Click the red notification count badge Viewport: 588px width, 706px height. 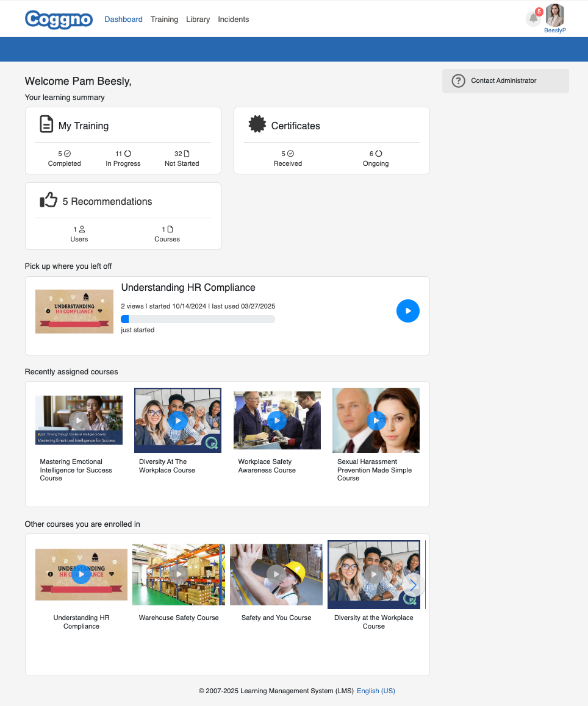(x=539, y=12)
